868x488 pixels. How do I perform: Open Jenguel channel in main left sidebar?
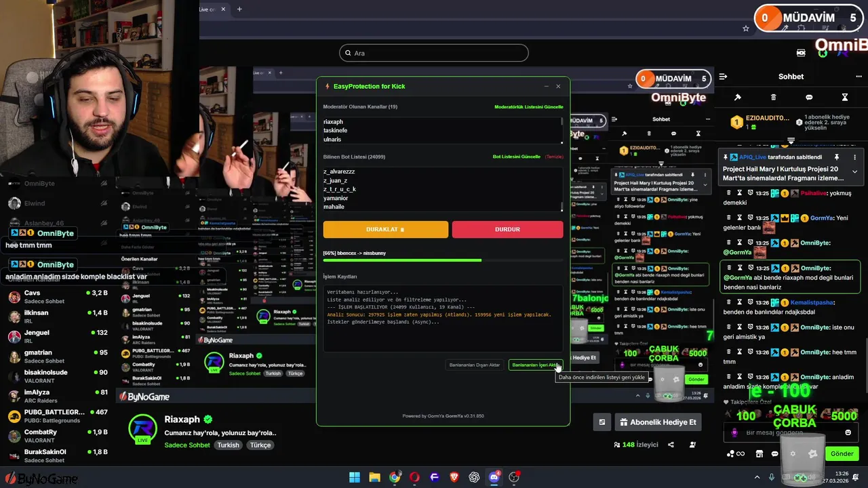click(58, 337)
